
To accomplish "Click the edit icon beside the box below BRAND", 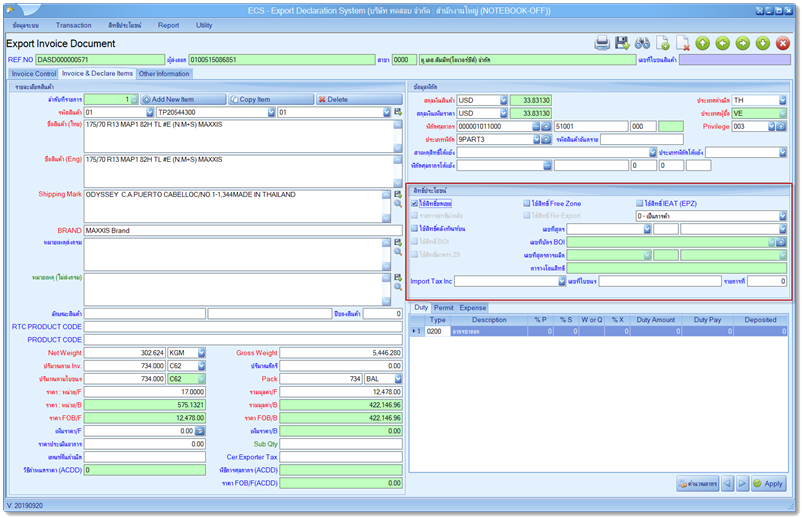I will pos(398,242).
